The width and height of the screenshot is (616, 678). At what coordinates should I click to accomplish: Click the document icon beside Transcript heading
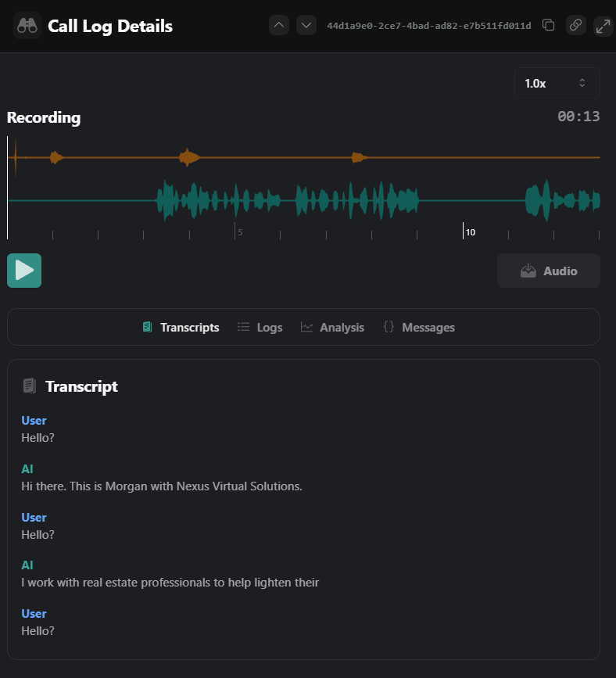(30, 386)
